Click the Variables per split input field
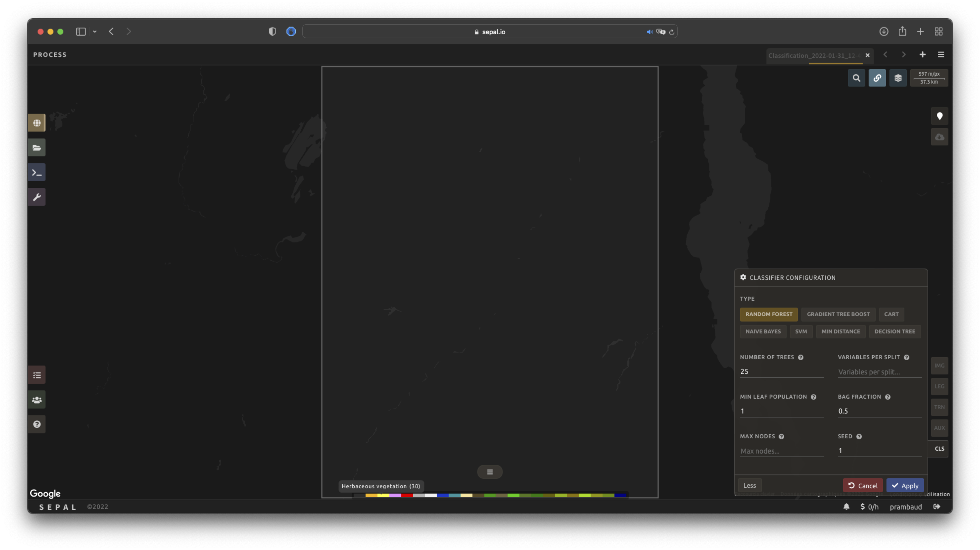The width and height of the screenshot is (980, 550). pyautogui.click(x=879, y=372)
